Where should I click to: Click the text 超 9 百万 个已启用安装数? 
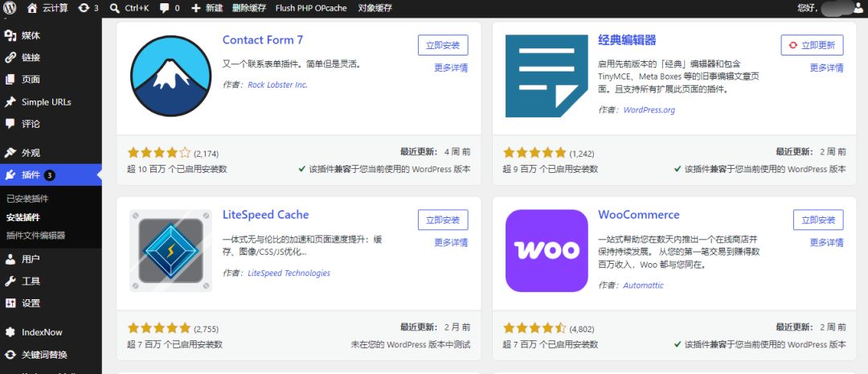[x=551, y=169]
